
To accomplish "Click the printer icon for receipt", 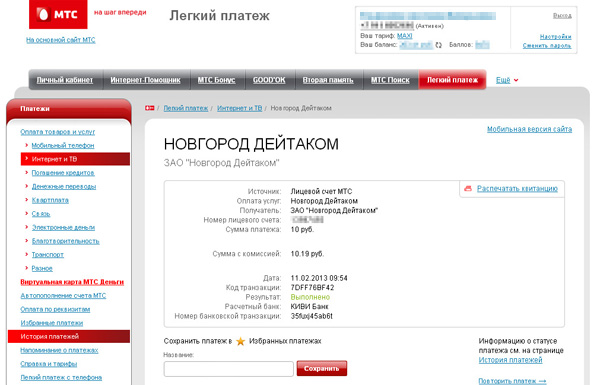I will [x=468, y=189].
